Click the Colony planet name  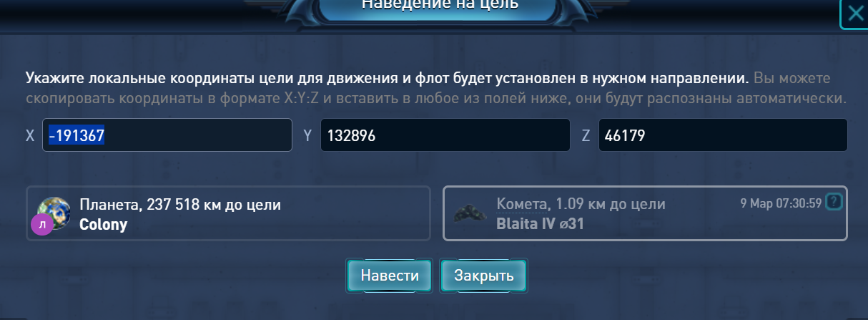[x=104, y=224]
